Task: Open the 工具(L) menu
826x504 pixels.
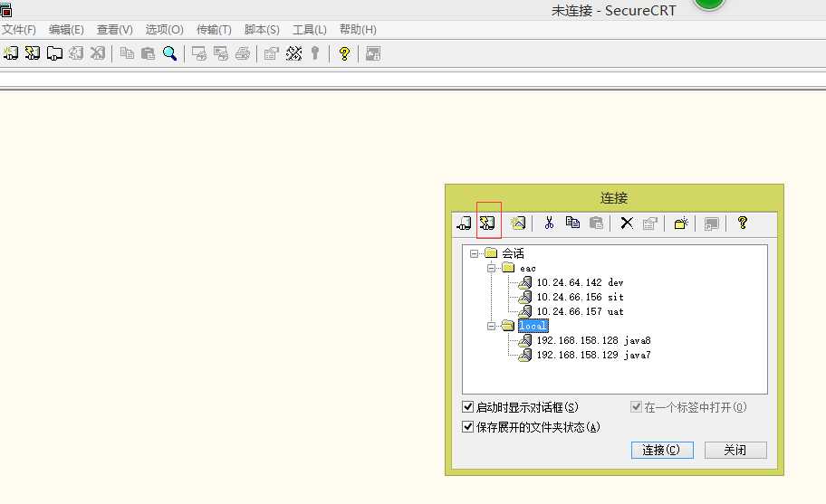Action: (x=310, y=30)
